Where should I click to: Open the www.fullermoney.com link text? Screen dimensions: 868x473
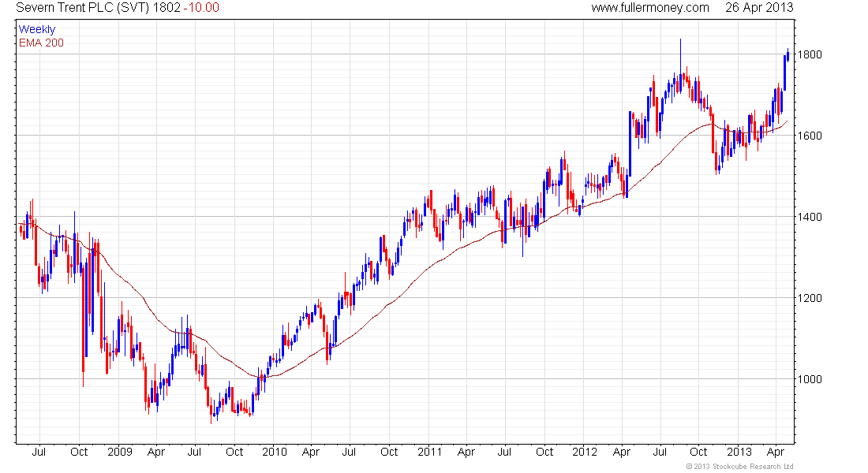[650, 8]
